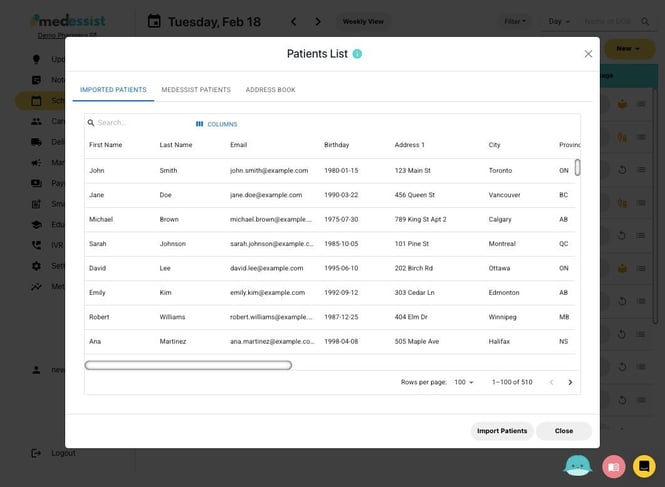Click the Search input field in table
This screenshot has height=487, width=665.
[x=140, y=123]
